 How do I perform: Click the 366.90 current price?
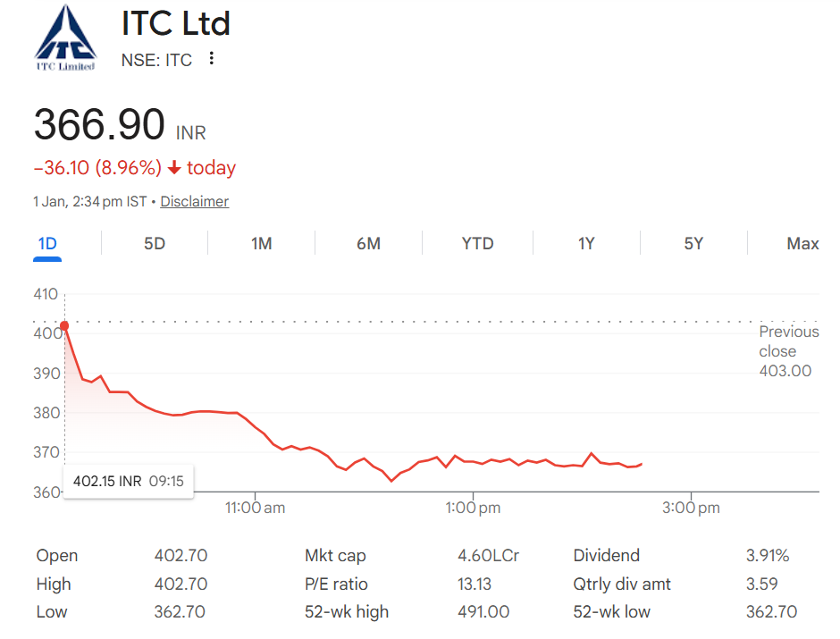coord(100,124)
